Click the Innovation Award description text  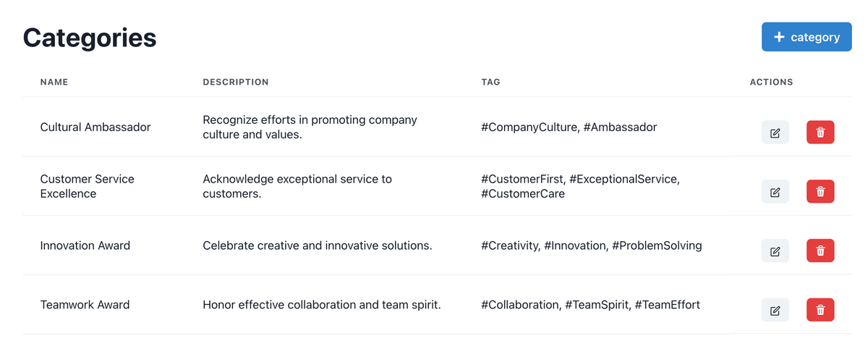pos(318,246)
